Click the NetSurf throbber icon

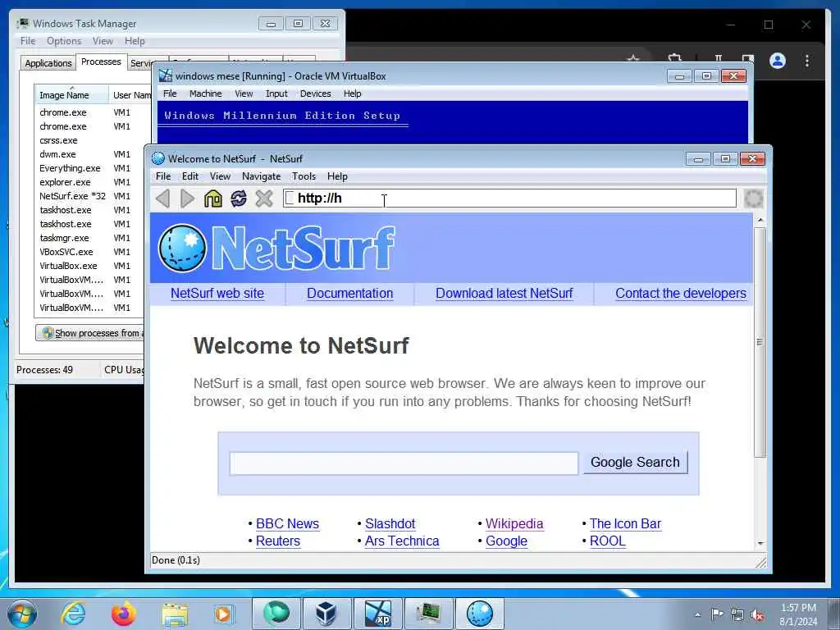753,199
